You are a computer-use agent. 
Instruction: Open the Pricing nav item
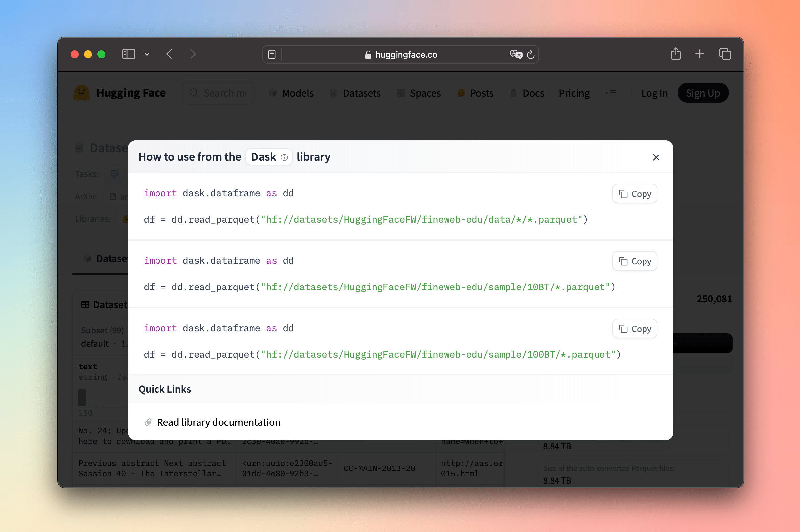click(x=574, y=93)
